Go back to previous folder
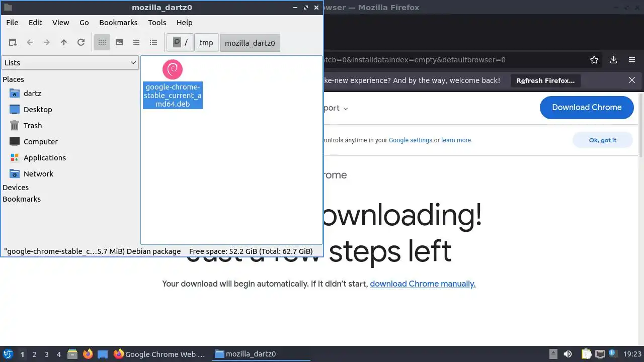The height and width of the screenshot is (362, 644). (30, 43)
